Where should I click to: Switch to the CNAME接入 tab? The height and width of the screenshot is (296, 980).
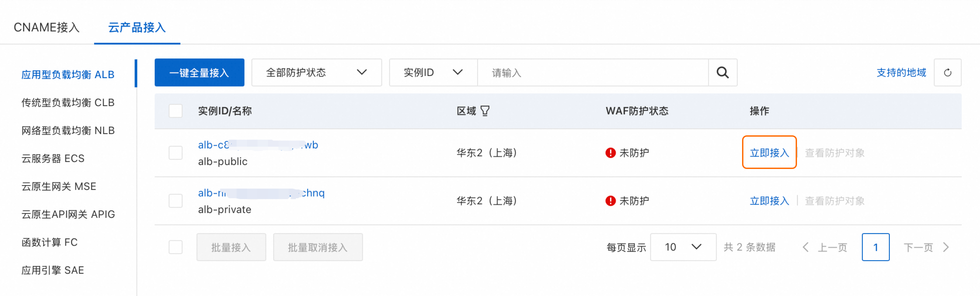coord(46,28)
